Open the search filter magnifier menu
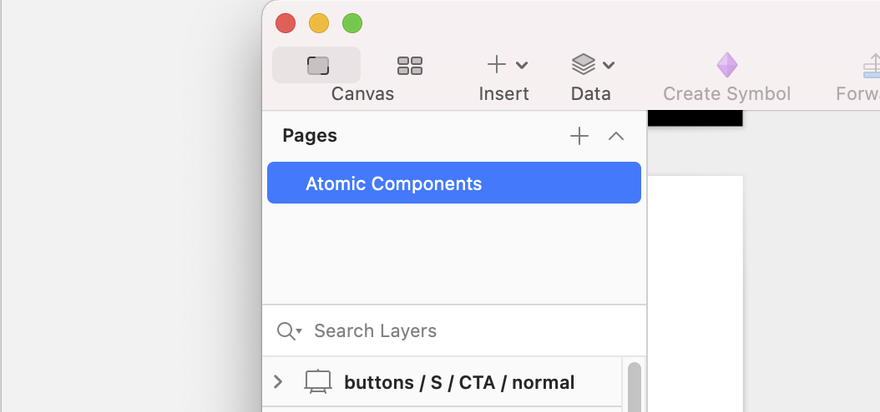 pyautogui.click(x=289, y=331)
